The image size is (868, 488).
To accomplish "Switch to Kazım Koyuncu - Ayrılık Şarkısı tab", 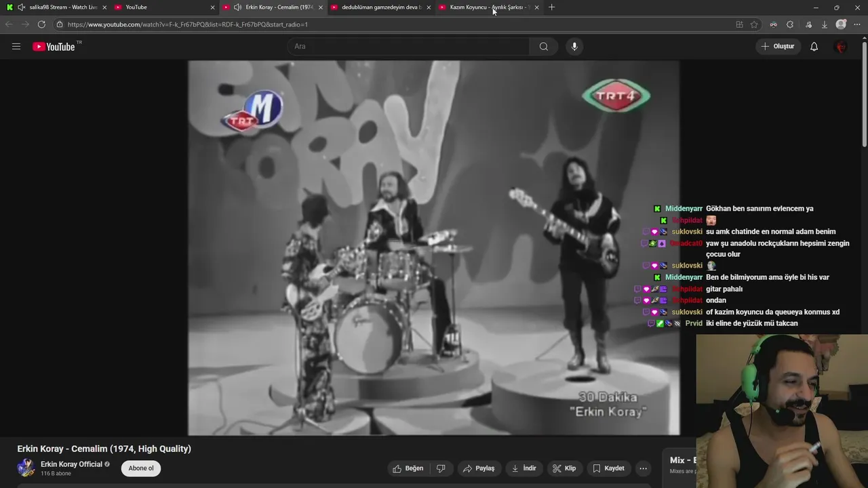I will click(488, 7).
